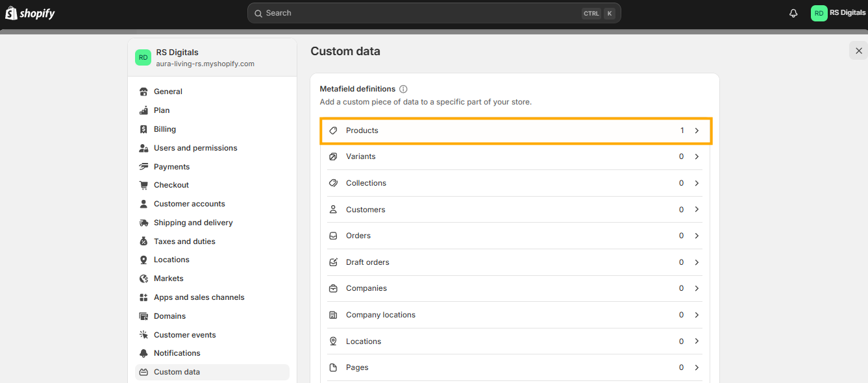Click the Variants icon

tap(333, 156)
